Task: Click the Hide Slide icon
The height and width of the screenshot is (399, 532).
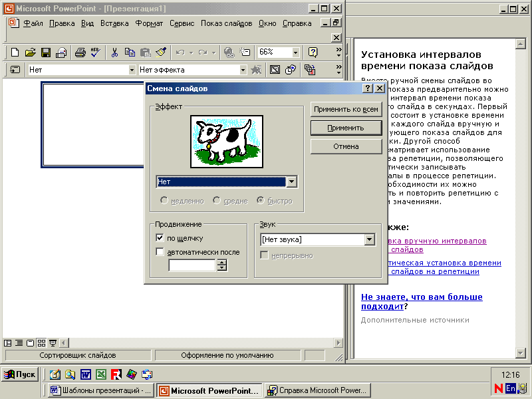Action: pyautogui.click(x=275, y=70)
